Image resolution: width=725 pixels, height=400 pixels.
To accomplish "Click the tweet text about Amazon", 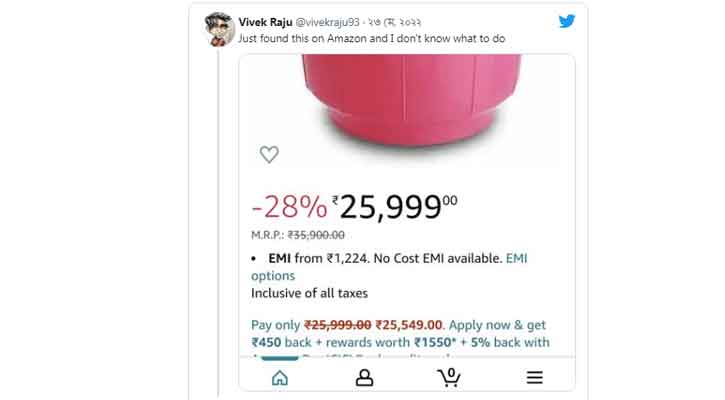I will [x=372, y=38].
